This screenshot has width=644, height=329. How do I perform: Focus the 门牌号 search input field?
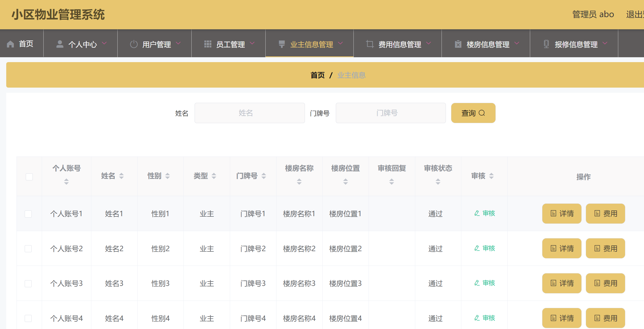[x=391, y=113]
